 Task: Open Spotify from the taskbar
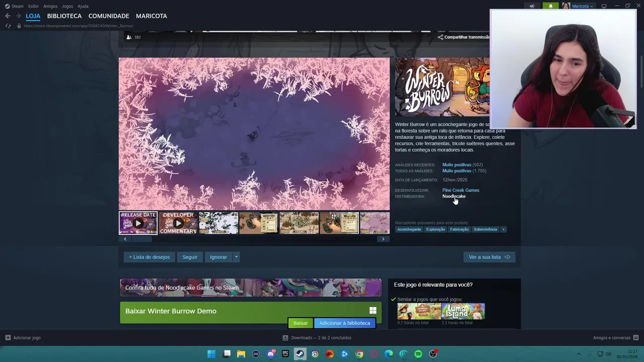[418, 354]
